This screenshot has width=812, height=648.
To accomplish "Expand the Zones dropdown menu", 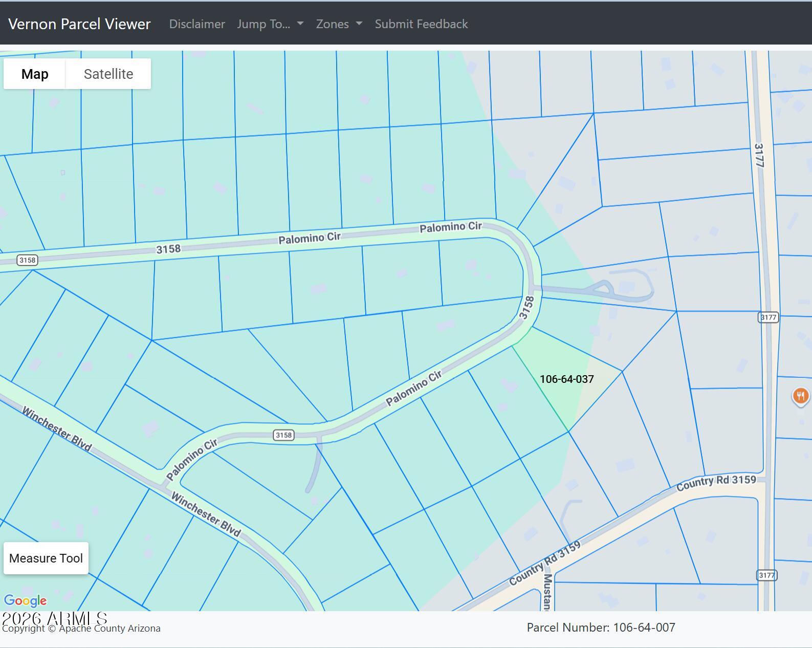I will tap(338, 24).
